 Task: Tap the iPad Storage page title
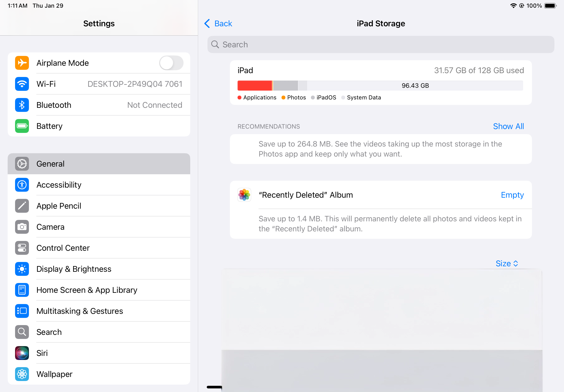[381, 24]
